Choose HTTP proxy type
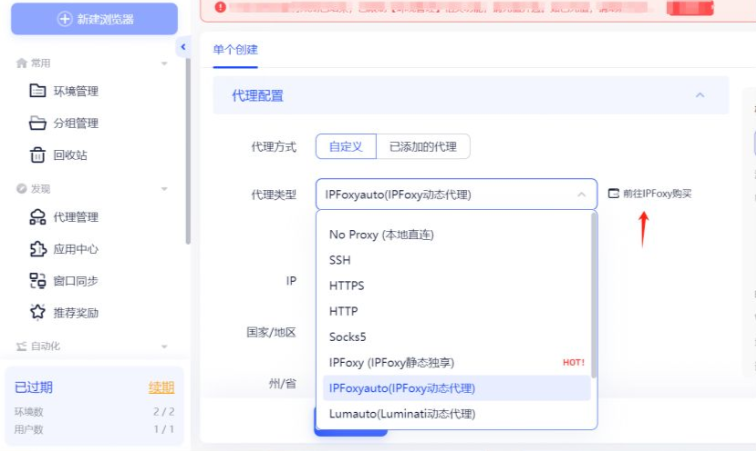This screenshot has width=756, height=451. click(457, 311)
